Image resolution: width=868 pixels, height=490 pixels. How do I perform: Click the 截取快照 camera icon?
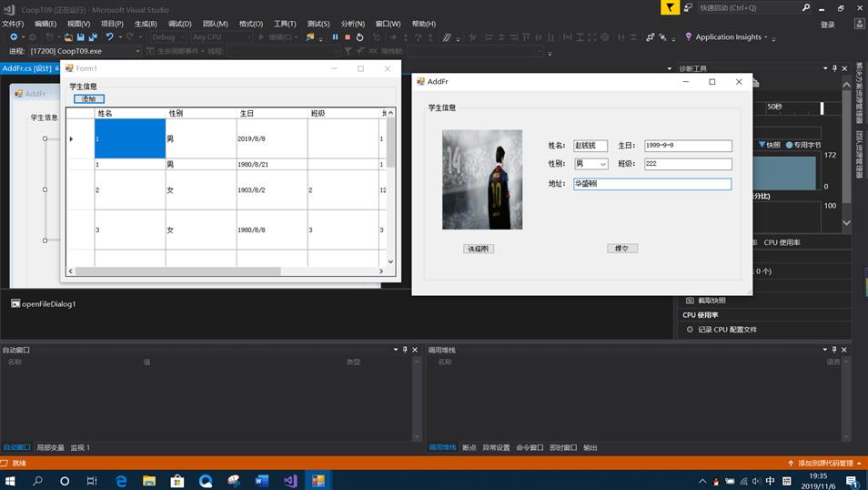690,301
